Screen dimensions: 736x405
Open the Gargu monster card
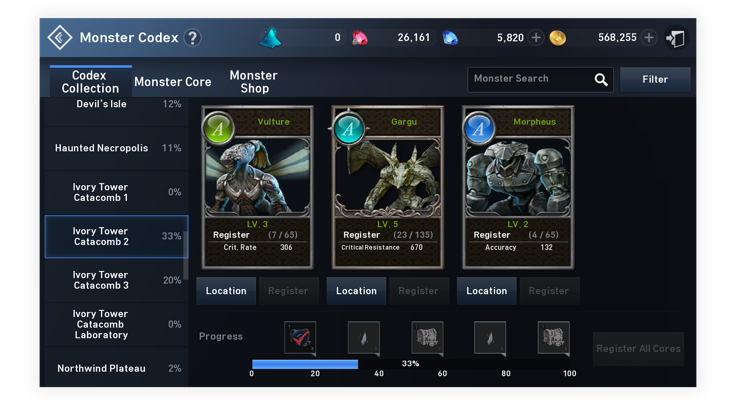coord(387,187)
